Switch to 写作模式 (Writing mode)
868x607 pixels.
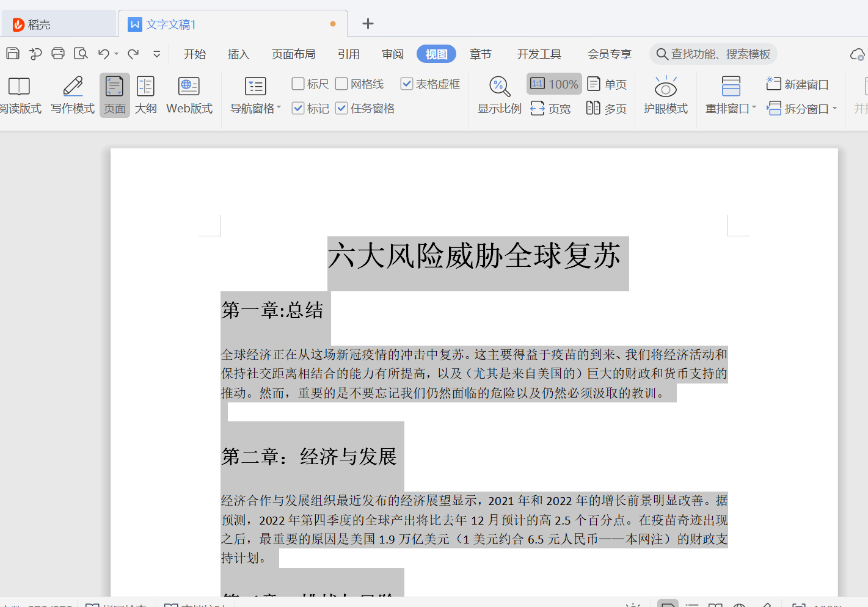tap(71, 95)
